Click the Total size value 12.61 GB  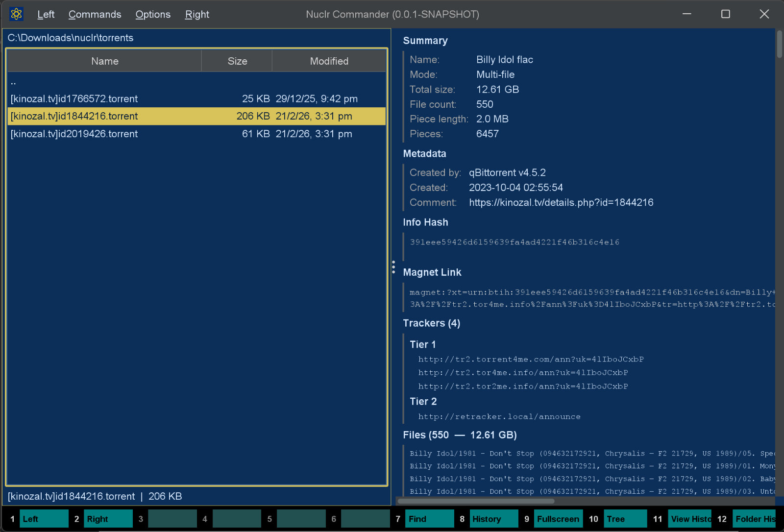coord(497,89)
